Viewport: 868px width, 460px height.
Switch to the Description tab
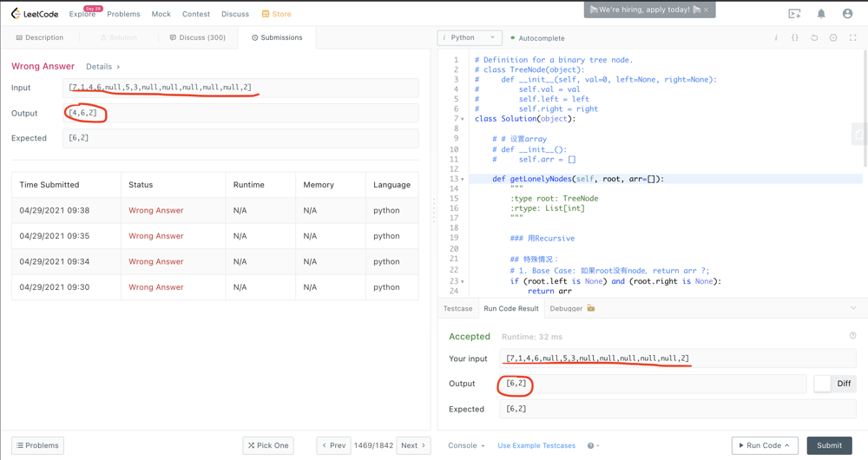[x=40, y=37]
